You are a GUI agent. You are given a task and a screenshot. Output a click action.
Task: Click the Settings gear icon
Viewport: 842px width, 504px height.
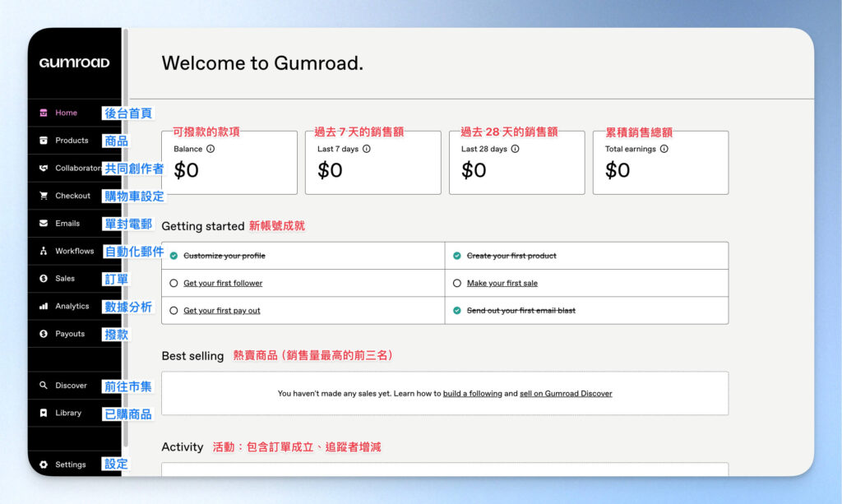pos(44,465)
